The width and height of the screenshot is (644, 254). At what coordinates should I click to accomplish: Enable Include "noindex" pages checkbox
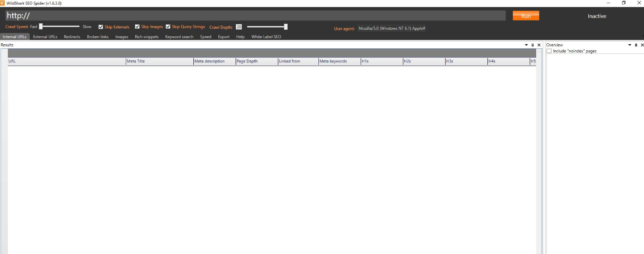click(549, 51)
